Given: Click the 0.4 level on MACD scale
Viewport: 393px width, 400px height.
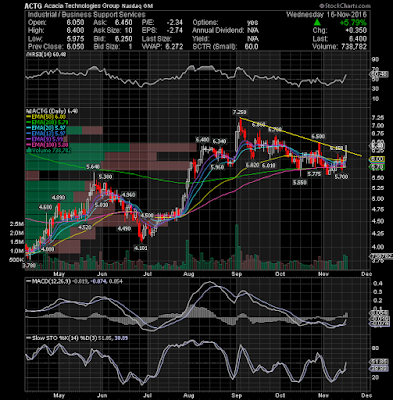Looking at the screenshot, I should [377, 284].
